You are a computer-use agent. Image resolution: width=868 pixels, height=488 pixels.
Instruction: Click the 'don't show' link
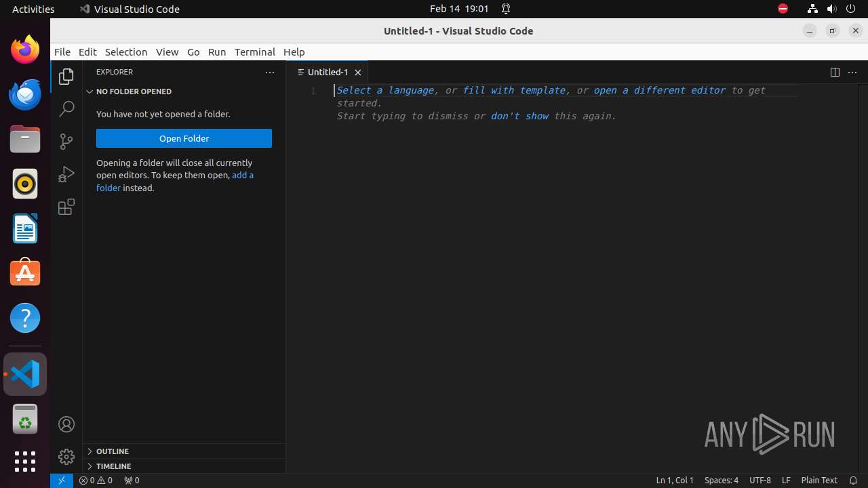pos(519,116)
